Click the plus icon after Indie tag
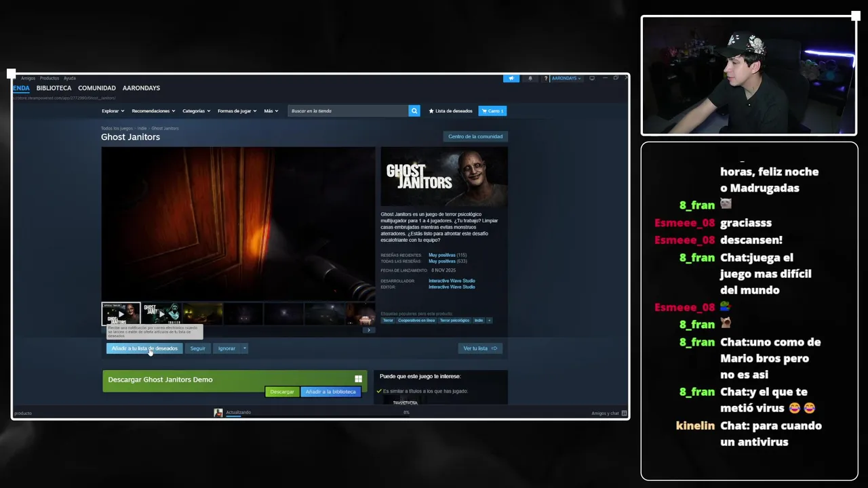Viewport: 868px width, 488px height. click(x=489, y=320)
